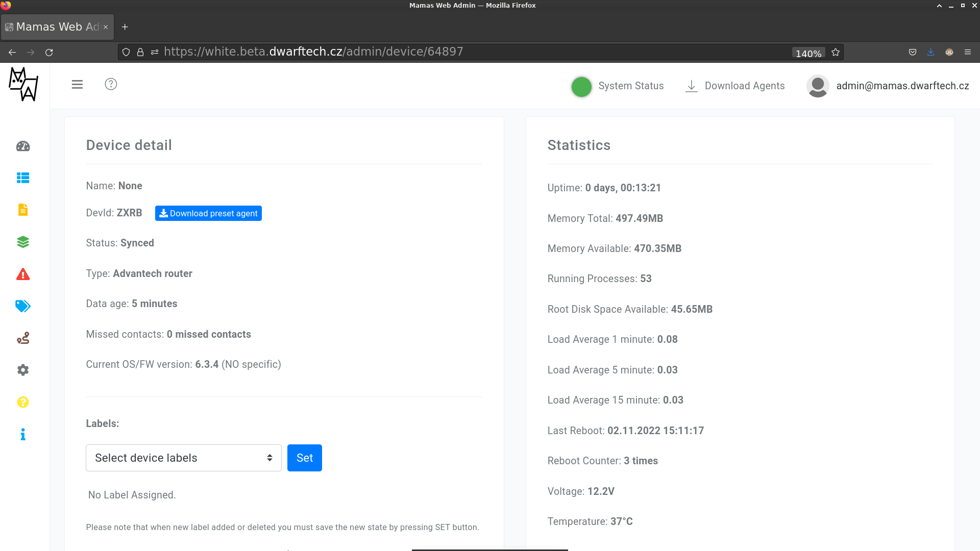Viewport: 980px width, 551px height.
Task: Click the route path sidebar icon
Action: [x=23, y=338]
